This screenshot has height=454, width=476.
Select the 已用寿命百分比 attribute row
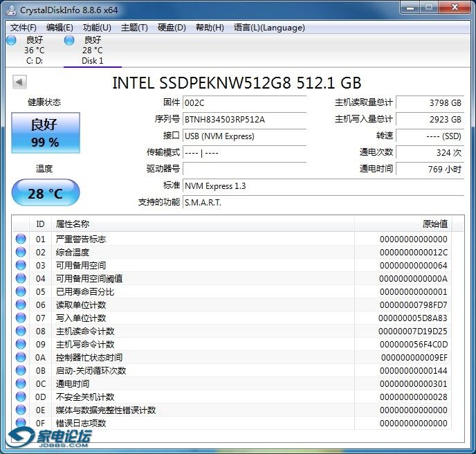tap(232, 291)
